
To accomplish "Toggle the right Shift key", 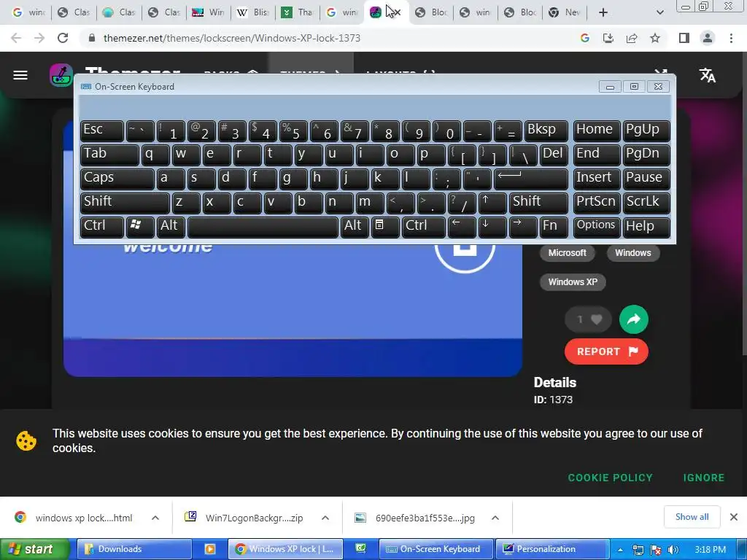I will coord(538,203).
